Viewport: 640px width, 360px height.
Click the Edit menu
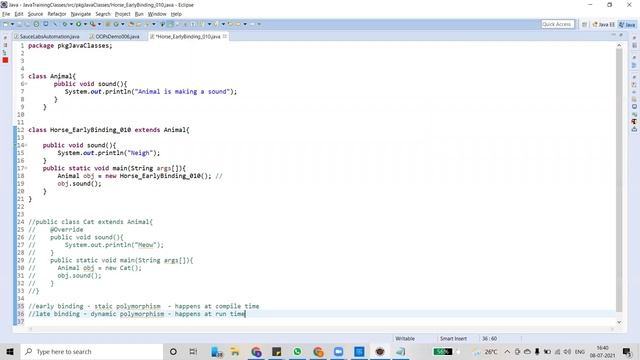(x=19, y=14)
